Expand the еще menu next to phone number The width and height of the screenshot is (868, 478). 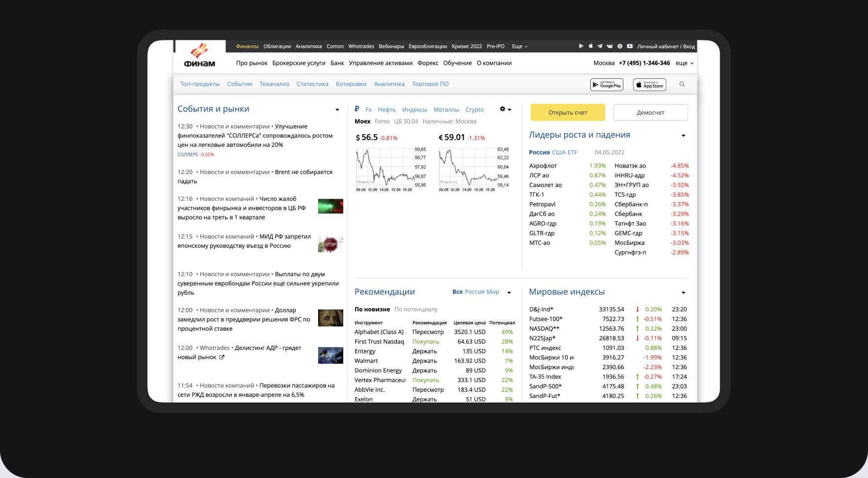(685, 63)
